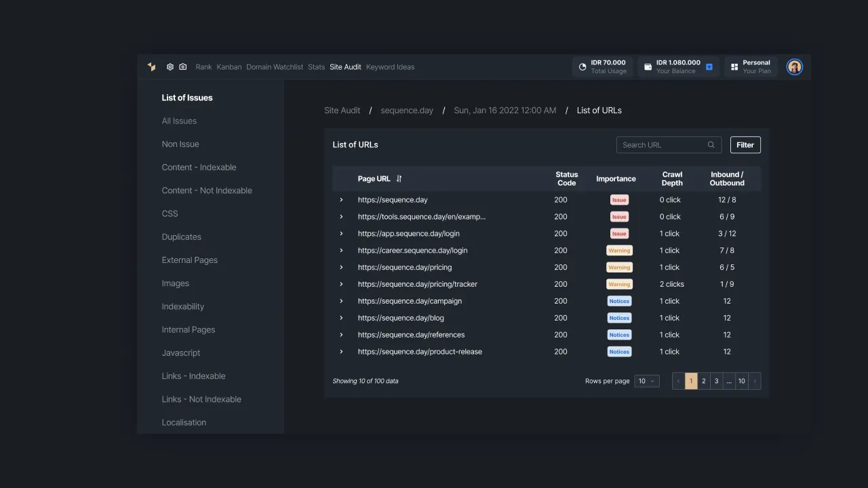
Task: Select All Issues in sidebar
Action: pyautogui.click(x=179, y=121)
